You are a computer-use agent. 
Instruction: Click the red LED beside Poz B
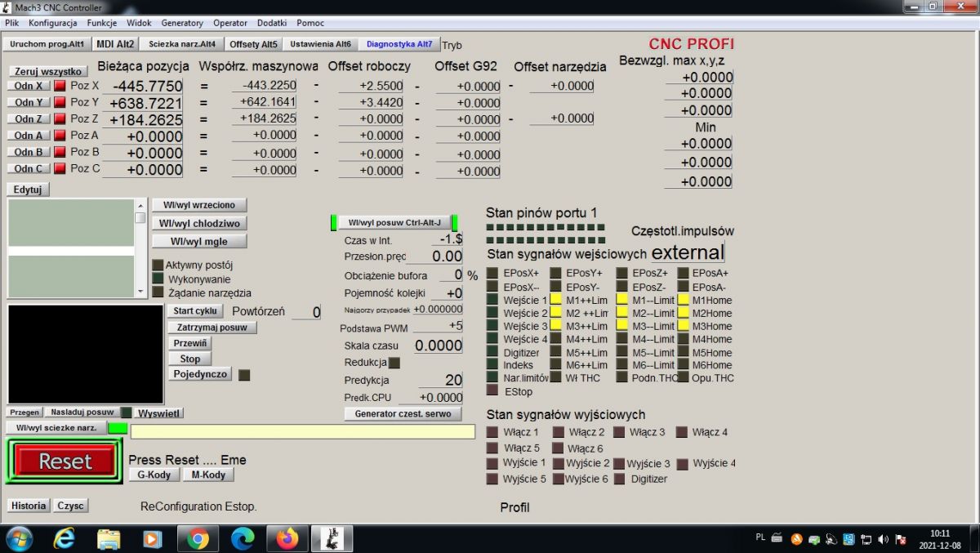60,152
